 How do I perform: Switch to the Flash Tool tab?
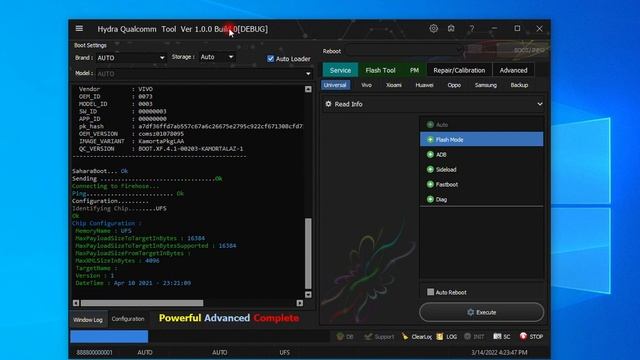pyautogui.click(x=380, y=70)
